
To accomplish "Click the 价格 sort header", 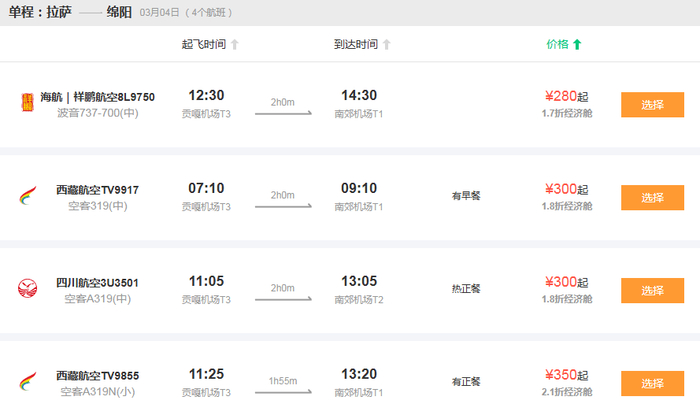I will (x=557, y=44).
